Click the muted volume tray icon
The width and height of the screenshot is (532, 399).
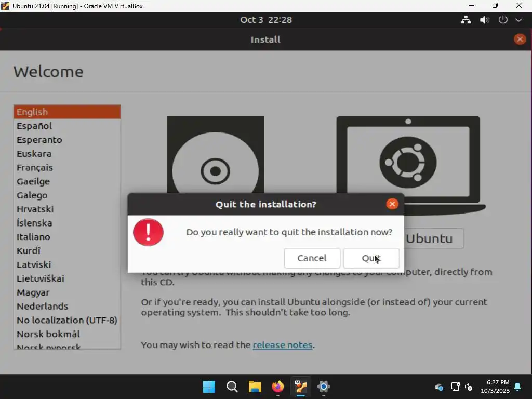[x=469, y=387]
